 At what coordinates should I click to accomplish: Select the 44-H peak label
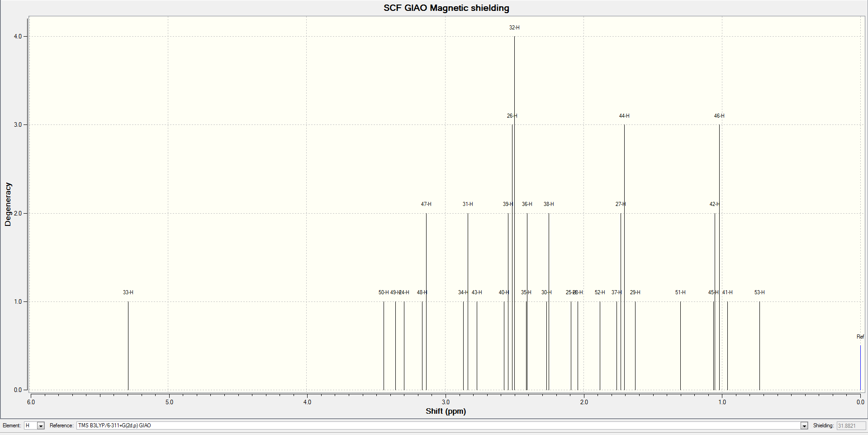point(624,116)
